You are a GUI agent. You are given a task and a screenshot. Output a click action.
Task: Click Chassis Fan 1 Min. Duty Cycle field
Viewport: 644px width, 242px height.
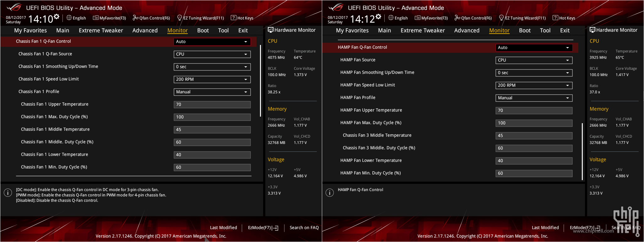[x=212, y=167]
